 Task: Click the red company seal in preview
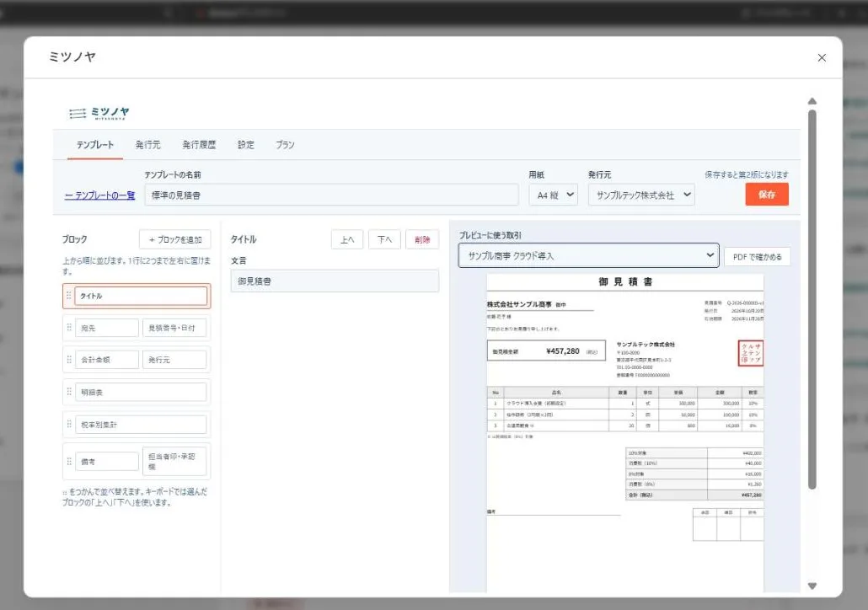click(751, 353)
